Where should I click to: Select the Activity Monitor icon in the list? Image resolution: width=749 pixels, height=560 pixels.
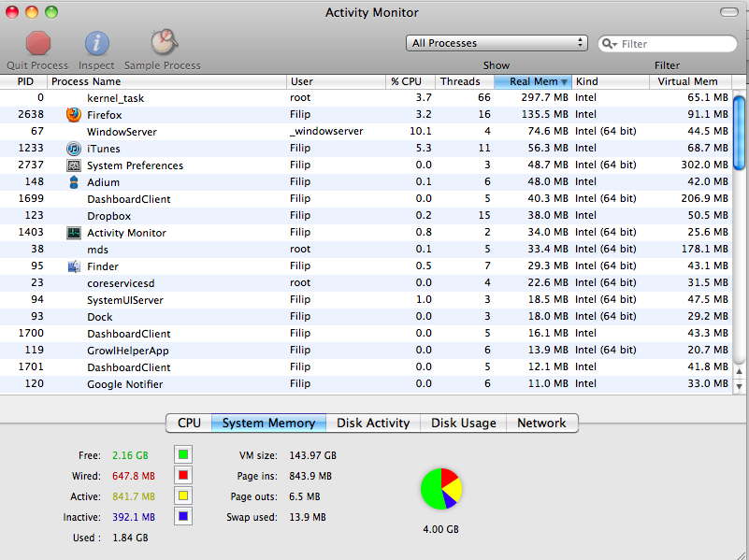pos(74,233)
